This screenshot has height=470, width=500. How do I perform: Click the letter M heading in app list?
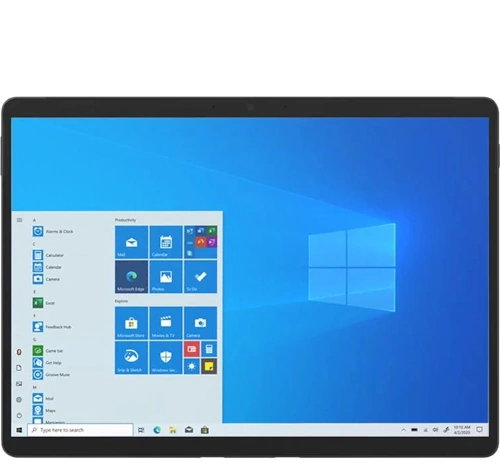pyautogui.click(x=34, y=387)
